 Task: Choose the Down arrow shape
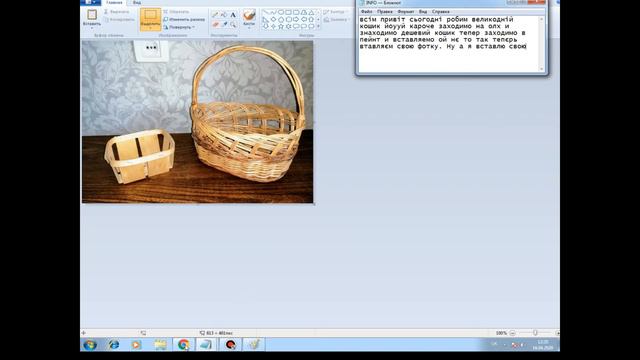point(266,26)
